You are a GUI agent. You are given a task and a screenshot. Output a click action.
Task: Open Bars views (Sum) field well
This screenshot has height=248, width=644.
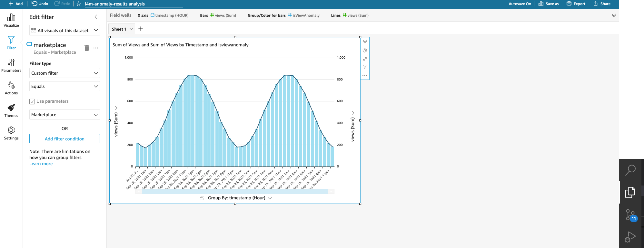click(x=223, y=15)
